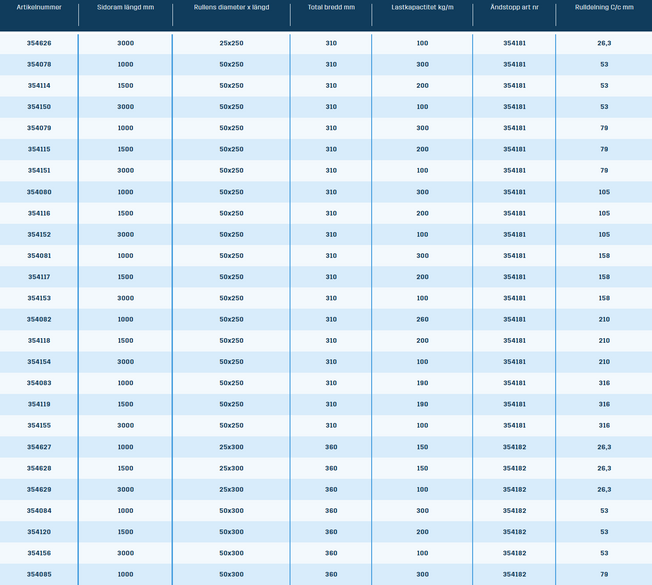Screen dimensions: 652x585
Task: Click roller pitch 105 in row 354080
Action: (x=604, y=192)
